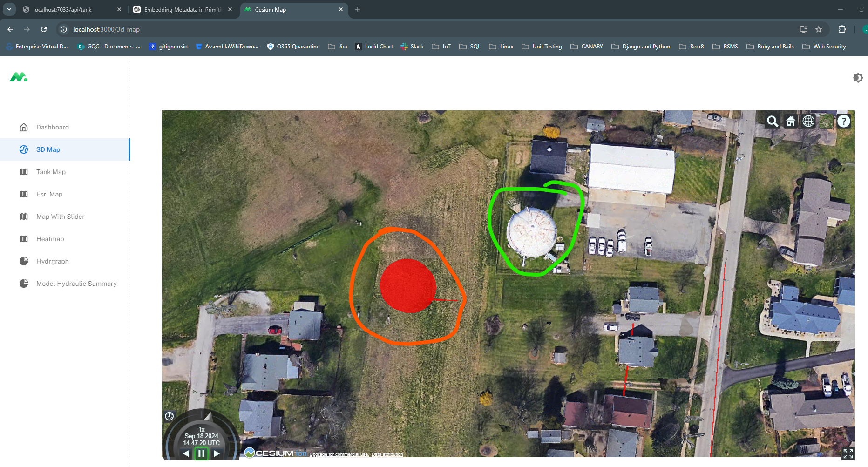Bookmark this page with star icon
868x467 pixels.
[819, 29]
